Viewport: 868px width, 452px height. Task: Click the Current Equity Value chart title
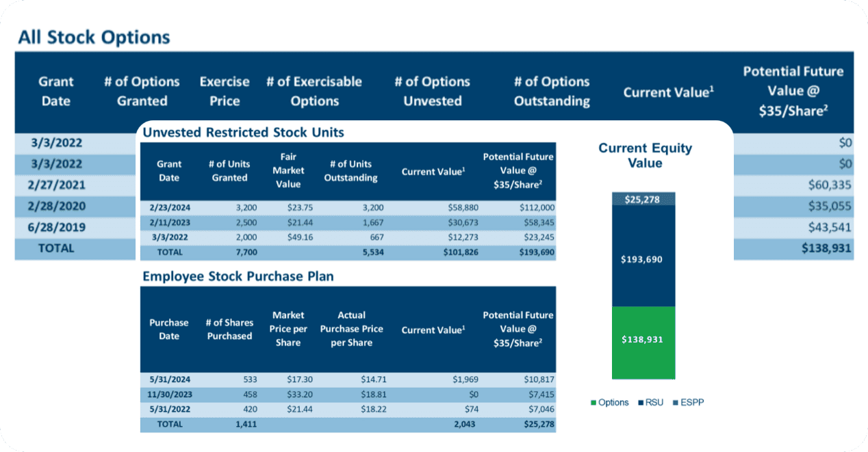click(645, 155)
